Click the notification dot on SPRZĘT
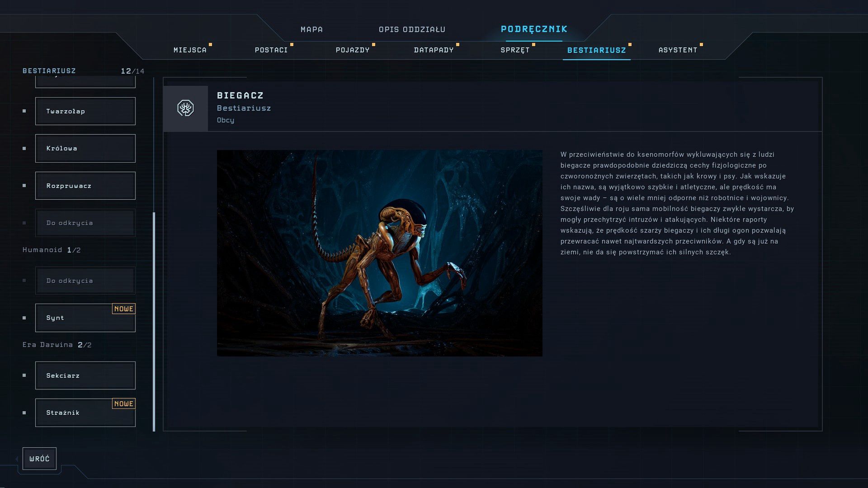Image resolution: width=868 pixels, height=488 pixels. point(534,45)
